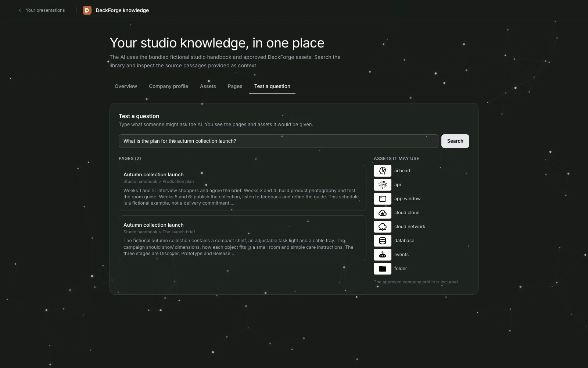Click the 'cloud network' asset label
Screen dimensions: 588x368
coord(410,227)
